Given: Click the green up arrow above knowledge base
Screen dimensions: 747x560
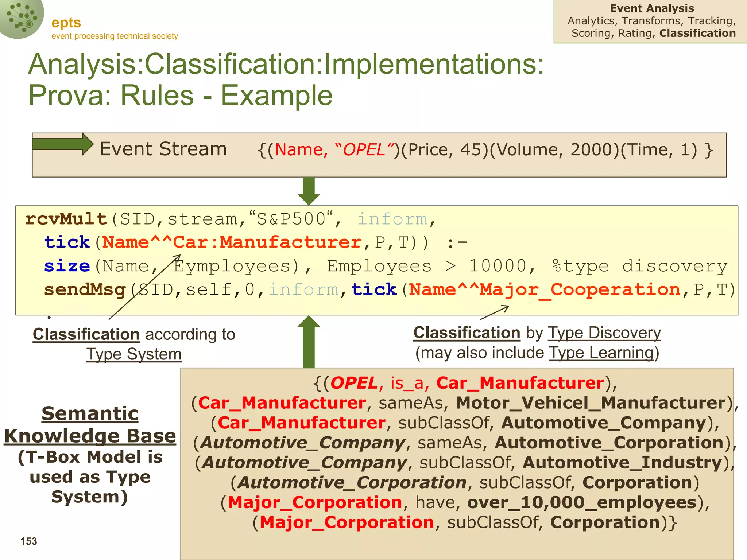Looking at the screenshot, I should click(309, 342).
